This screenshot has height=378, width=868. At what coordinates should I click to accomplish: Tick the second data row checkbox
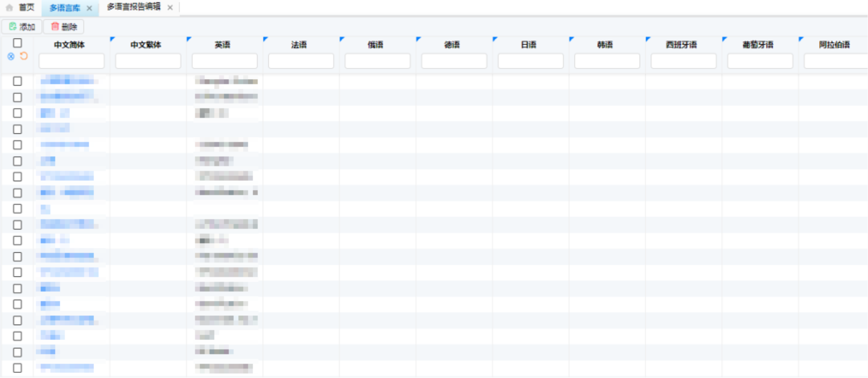[17, 97]
